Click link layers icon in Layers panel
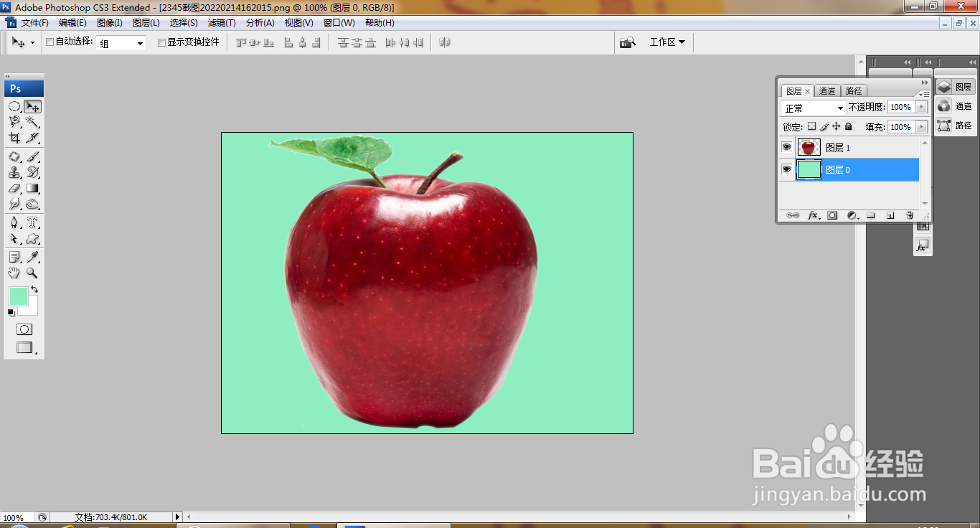The height and width of the screenshot is (528, 980). click(793, 215)
